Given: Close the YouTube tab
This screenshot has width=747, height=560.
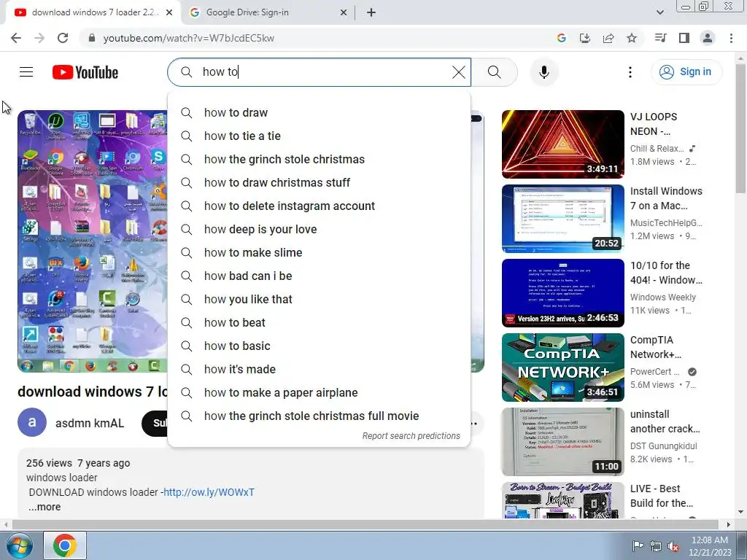Looking at the screenshot, I should [x=169, y=12].
